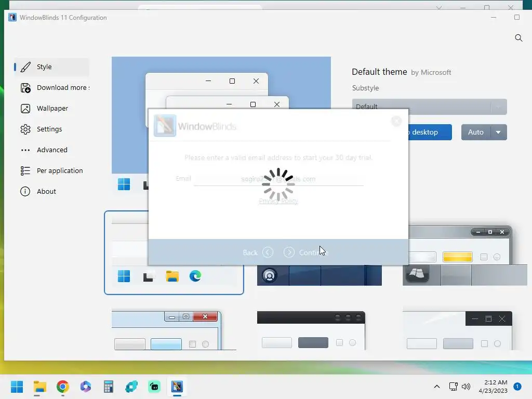Click the Apply to desktop button
The width and height of the screenshot is (532, 399).
point(430,132)
